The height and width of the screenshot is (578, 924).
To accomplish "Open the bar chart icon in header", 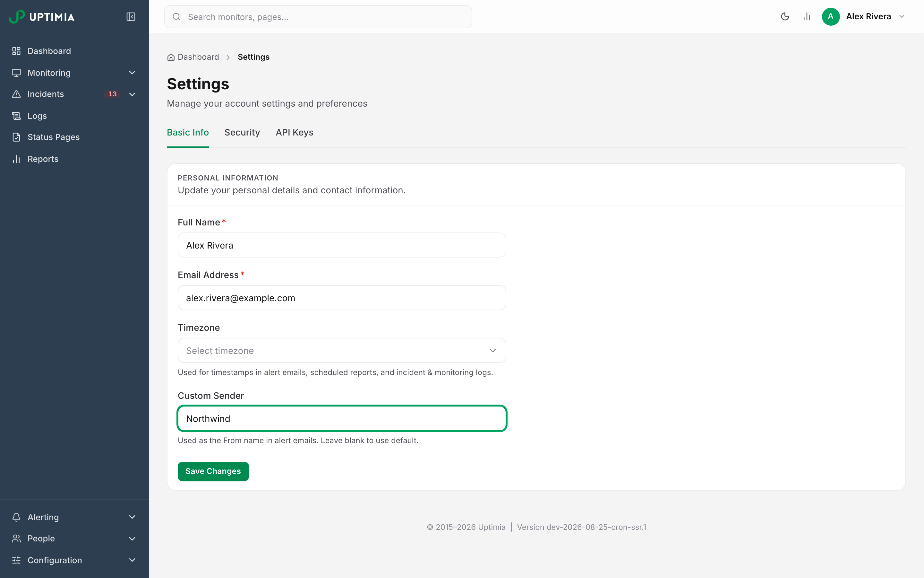I will (806, 16).
